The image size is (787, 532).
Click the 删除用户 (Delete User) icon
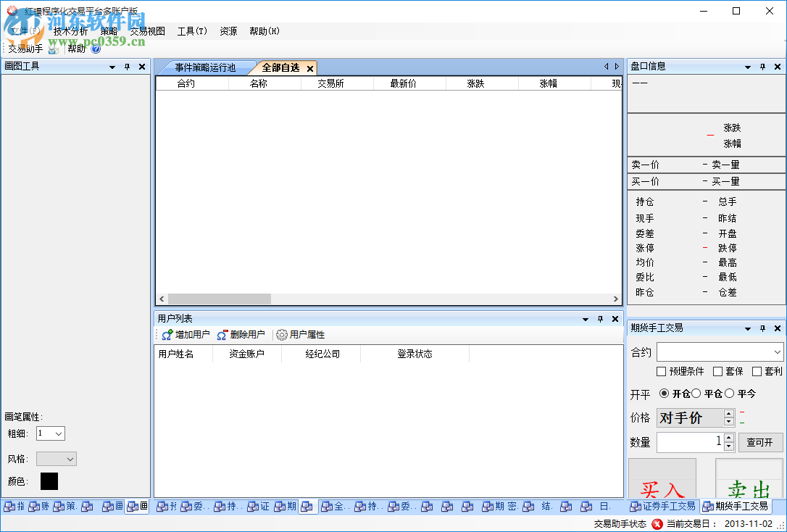pos(222,334)
